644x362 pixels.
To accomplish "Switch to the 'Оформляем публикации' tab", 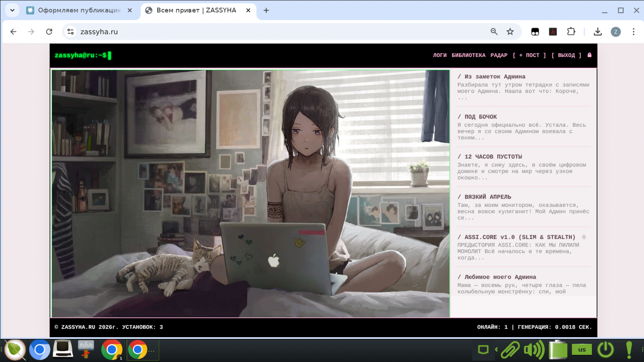I will click(x=79, y=10).
